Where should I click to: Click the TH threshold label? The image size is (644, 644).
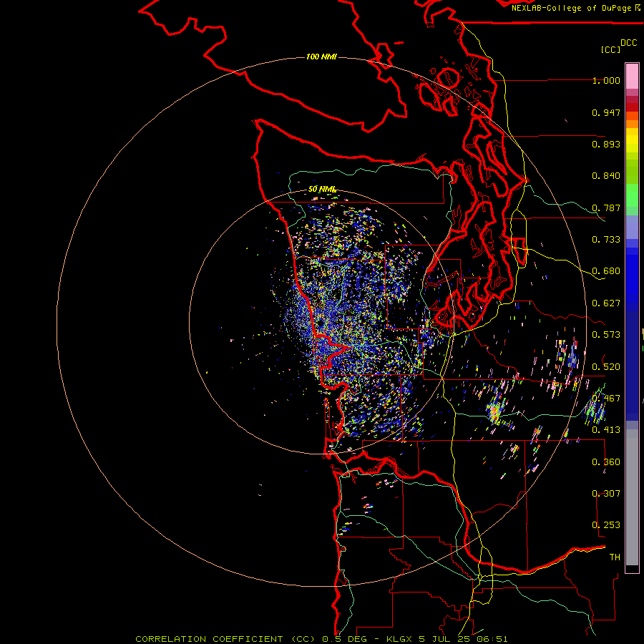615,557
